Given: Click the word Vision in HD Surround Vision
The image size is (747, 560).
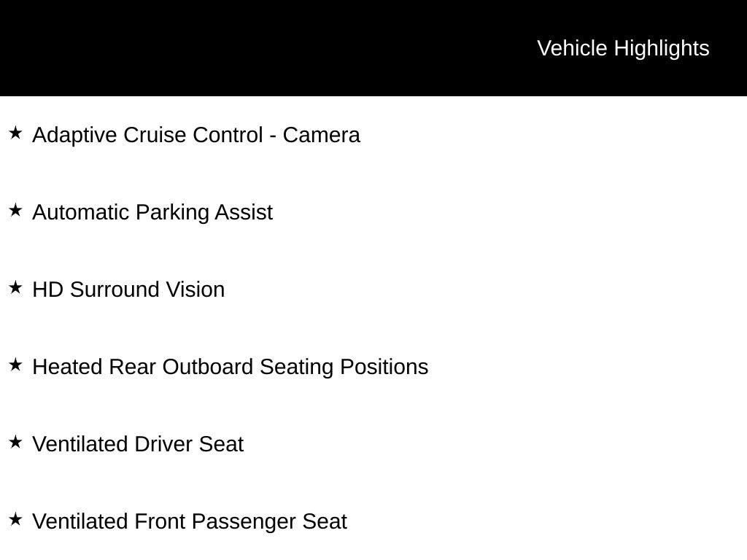Looking at the screenshot, I should (x=195, y=289).
